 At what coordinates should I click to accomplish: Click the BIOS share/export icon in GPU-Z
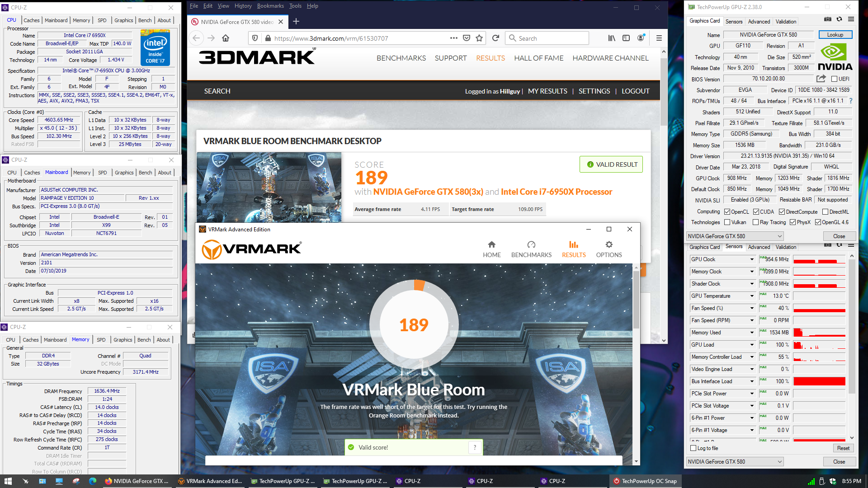(x=821, y=79)
